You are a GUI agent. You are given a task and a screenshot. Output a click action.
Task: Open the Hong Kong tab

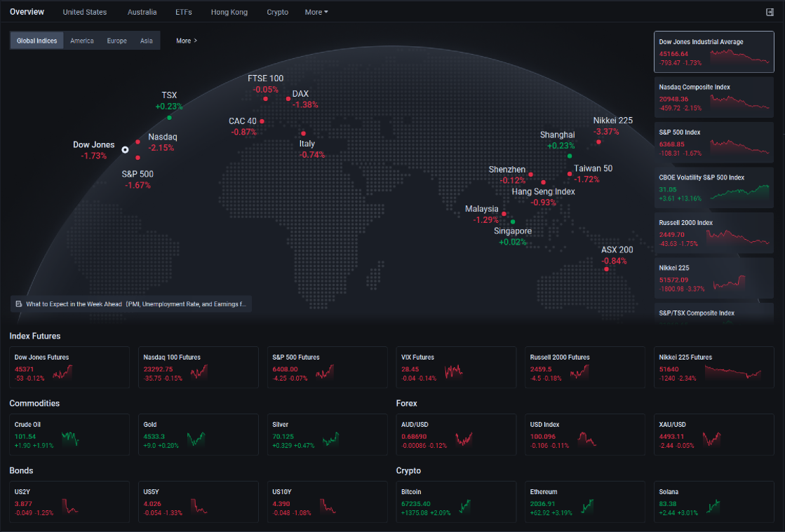tap(229, 12)
